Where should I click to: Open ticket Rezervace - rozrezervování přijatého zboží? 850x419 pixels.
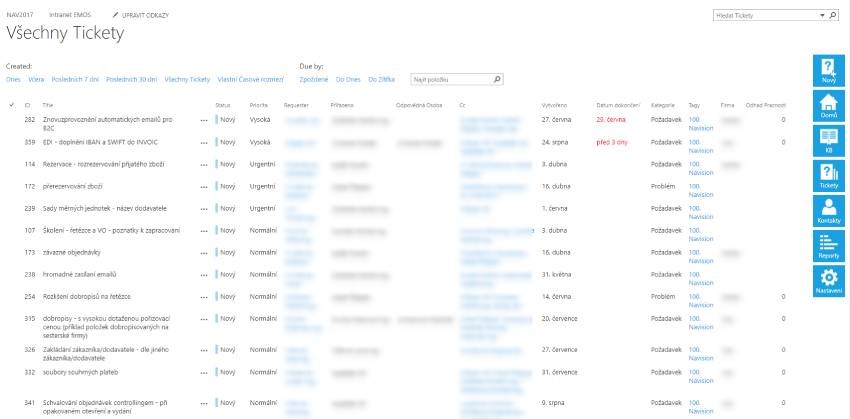[104, 164]
